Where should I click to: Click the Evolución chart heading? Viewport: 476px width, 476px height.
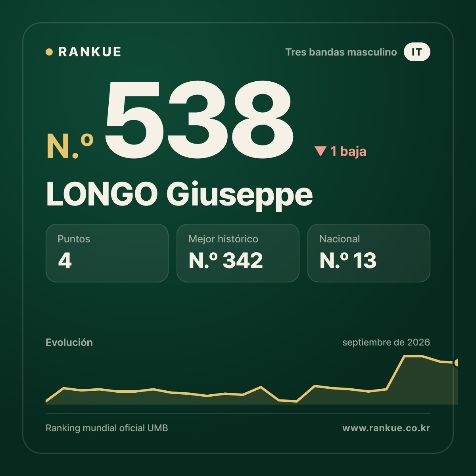click(x=69, y=342)
